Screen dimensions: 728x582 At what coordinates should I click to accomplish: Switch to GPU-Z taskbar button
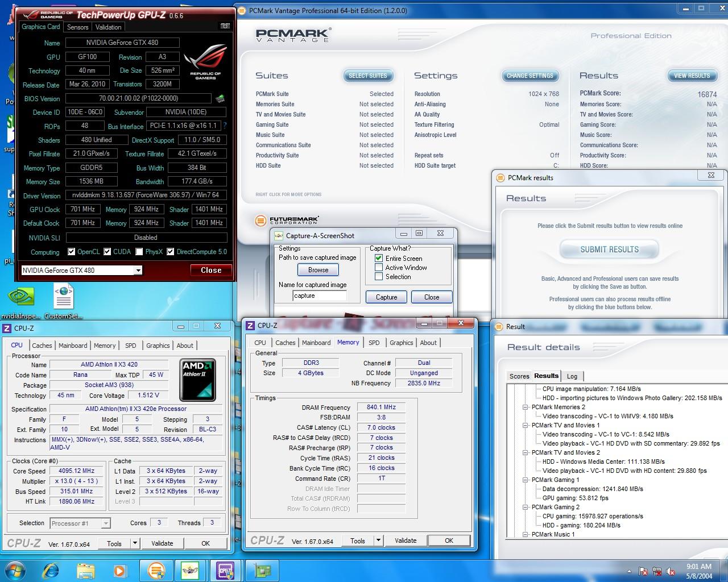tap(262, 570)
